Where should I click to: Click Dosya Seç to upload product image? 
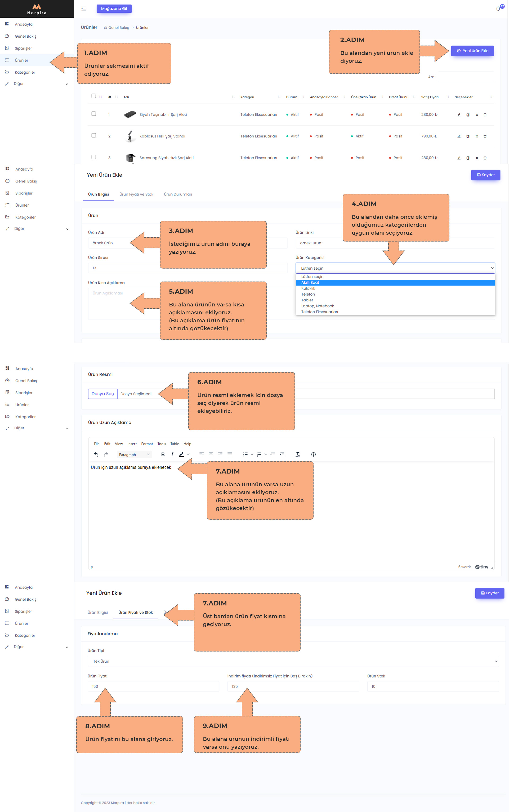103,394
